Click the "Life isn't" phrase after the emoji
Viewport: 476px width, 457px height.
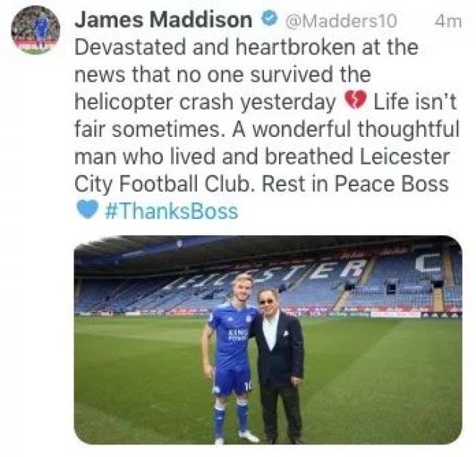point(415,101)
